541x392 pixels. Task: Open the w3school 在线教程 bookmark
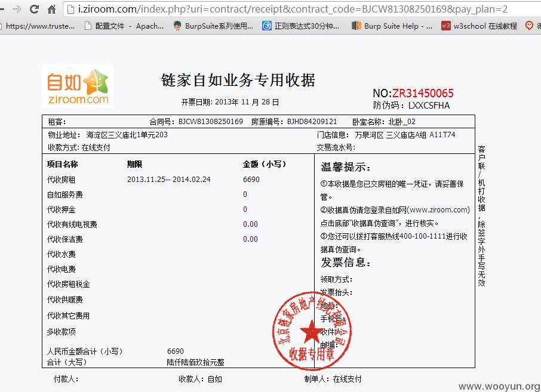(x=479, y=26)
